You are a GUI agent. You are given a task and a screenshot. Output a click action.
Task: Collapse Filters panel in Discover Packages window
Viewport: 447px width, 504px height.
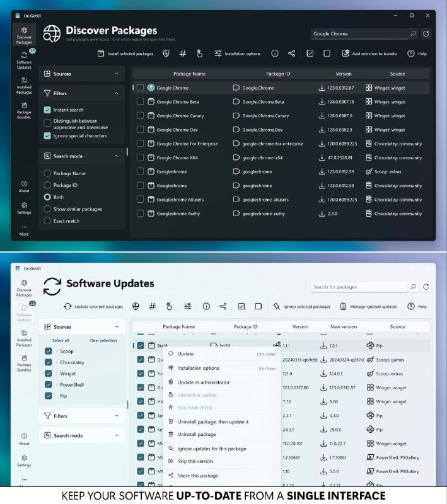click(117, 93)
